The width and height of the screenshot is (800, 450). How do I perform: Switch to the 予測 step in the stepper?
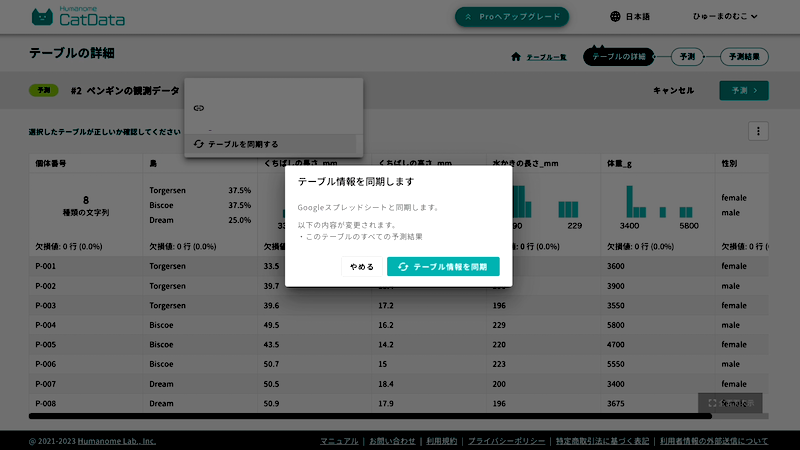click(685, 57)
